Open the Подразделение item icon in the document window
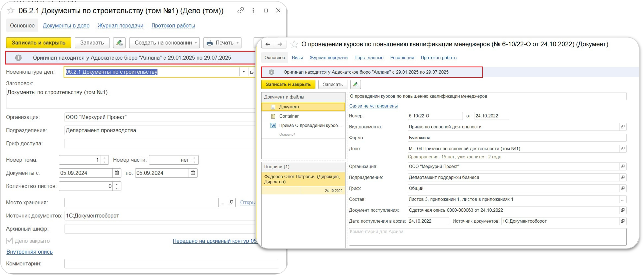This screenshot has height=275, width=644. [623, 177]
